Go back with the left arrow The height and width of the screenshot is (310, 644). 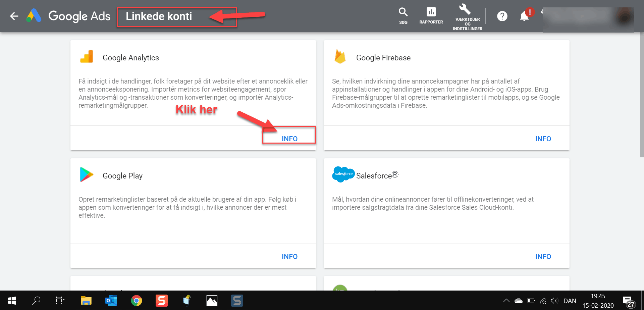click(x=14, y=16)
